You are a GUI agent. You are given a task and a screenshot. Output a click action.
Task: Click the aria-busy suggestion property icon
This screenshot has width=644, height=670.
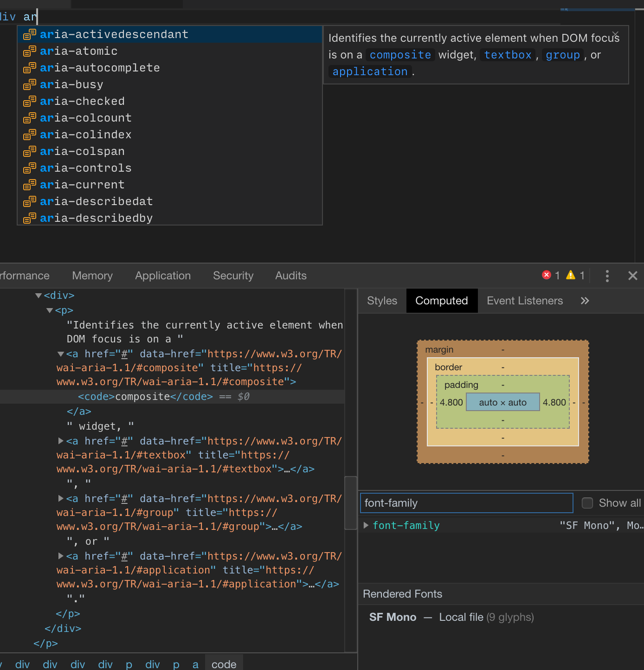(30, 84)
